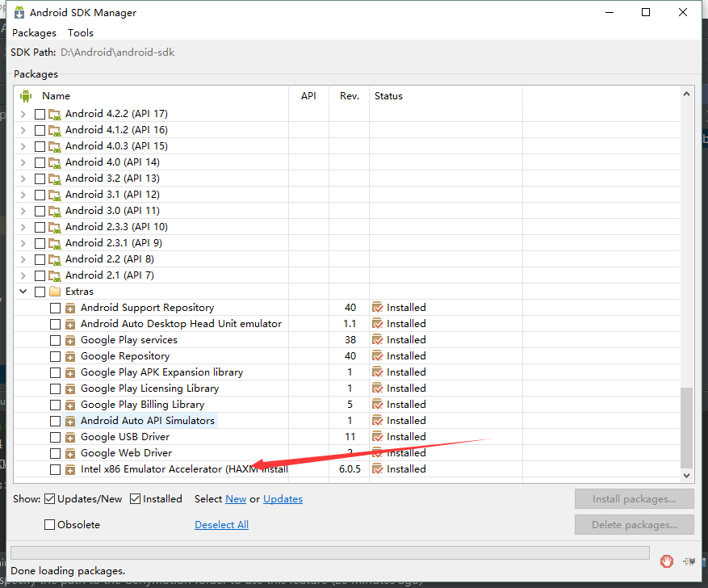The height and width of the screenshot is (588, 708).
Task: Expand the Android 2.2 (API 8) node
Action: [23, 260]
